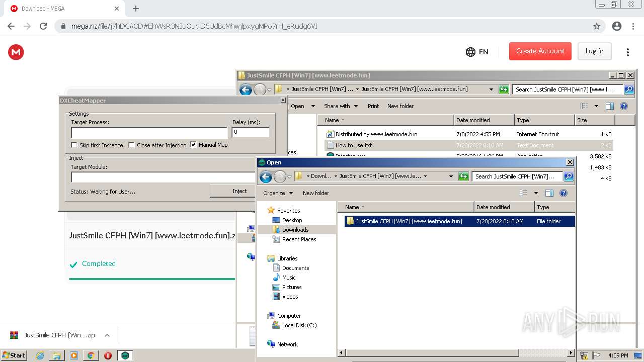The image size is (644, 362).
Task: Sort by Date modified in Explorer window
Action: pos(484,120)
